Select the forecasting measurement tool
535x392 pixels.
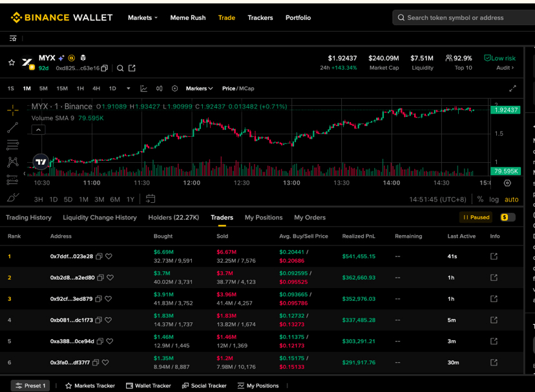point(12,180)
